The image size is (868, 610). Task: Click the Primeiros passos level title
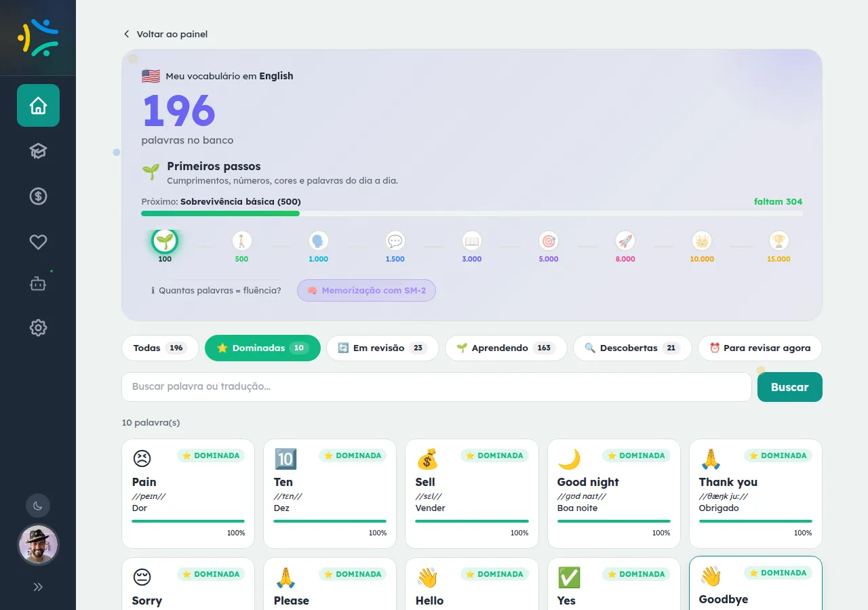point(214,166)
